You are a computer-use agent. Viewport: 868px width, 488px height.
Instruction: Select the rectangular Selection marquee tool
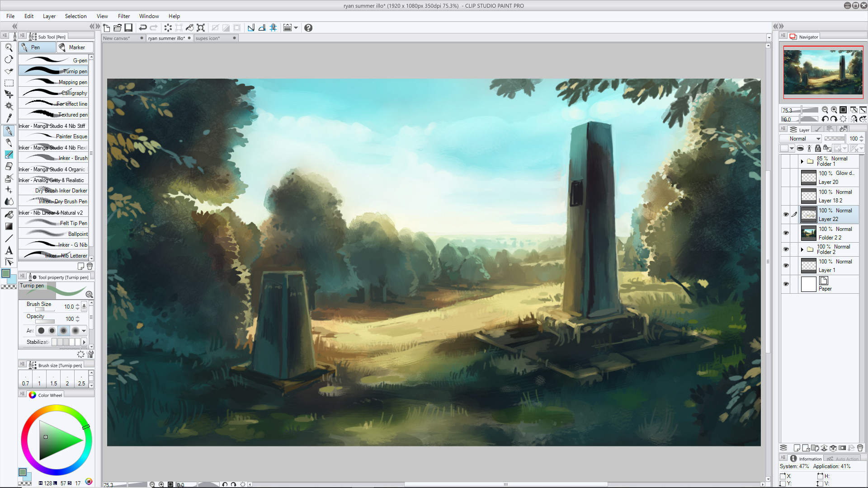point(9,83)
